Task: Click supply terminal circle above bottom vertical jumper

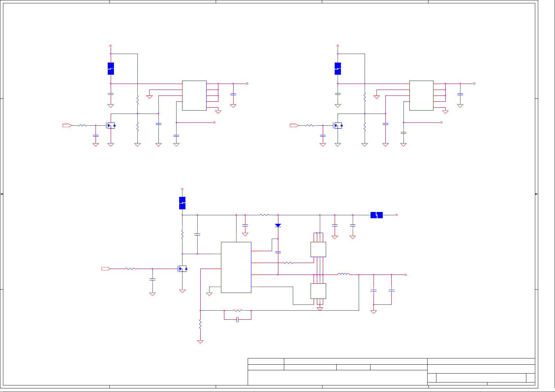Action: coord(182,189)
